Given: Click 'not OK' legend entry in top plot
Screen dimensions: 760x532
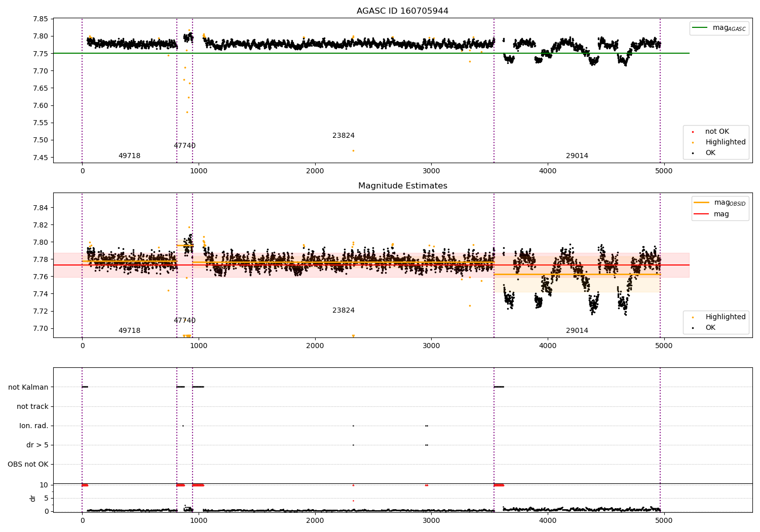Looking at the screenshot, I should [711, 132].
